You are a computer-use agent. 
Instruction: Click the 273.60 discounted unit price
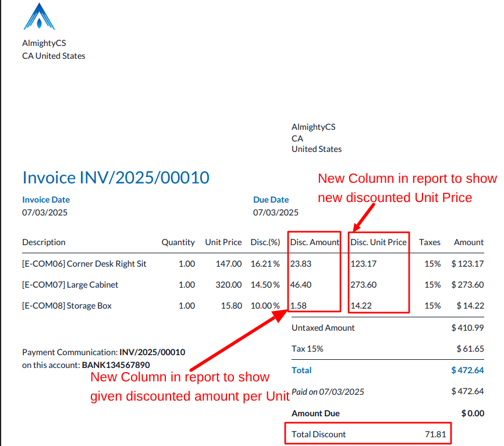click(363, 285)
